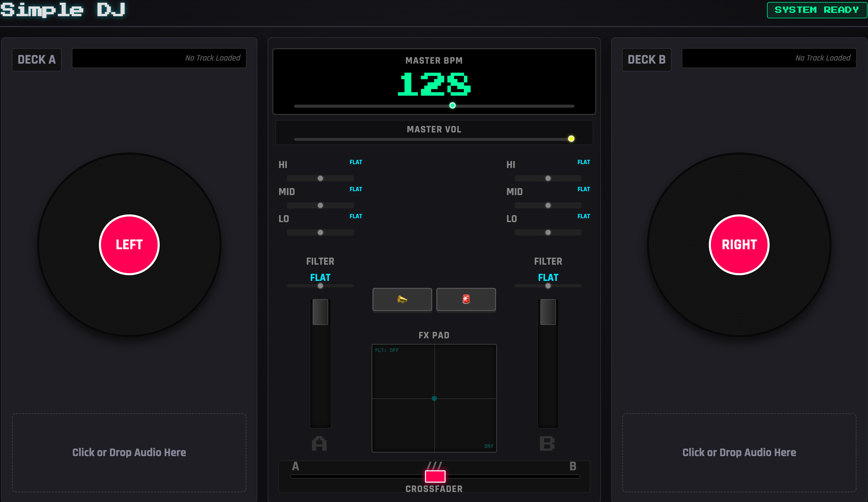Click the pixel-art B icon under right fader
The width and height of the screenshot is (868, 502).
pos(548,444)
